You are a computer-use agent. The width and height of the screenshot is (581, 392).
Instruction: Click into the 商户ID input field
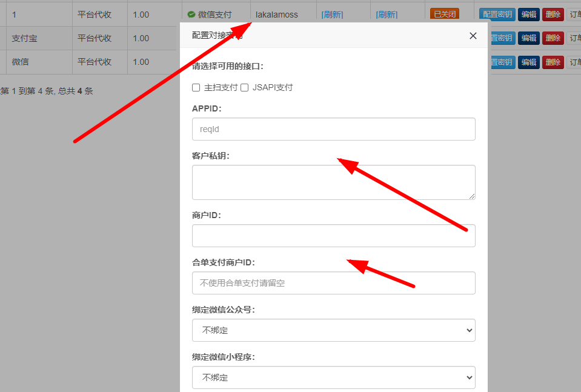333,236
